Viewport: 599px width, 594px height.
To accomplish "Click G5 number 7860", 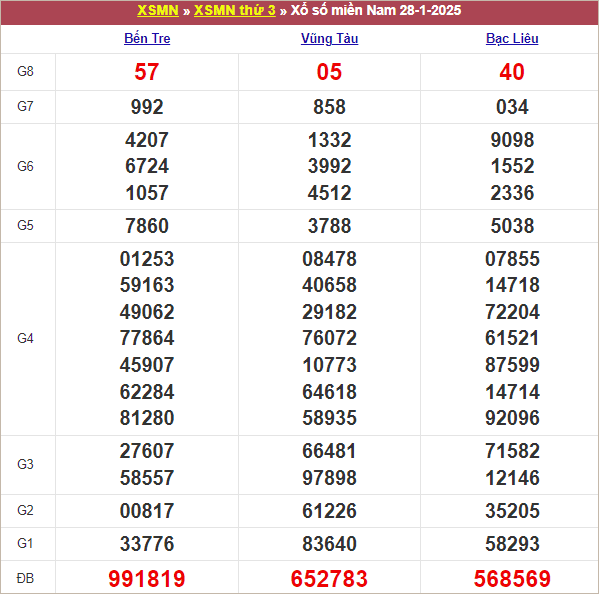I will click(x=147, y=226).
